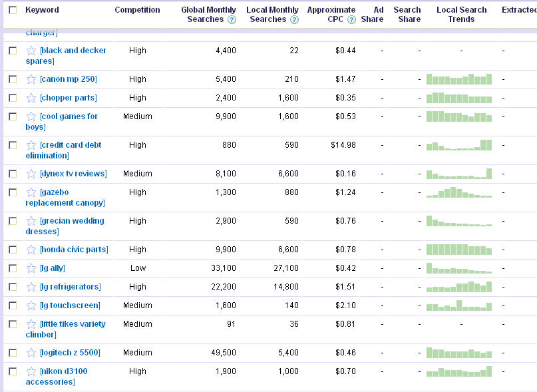Open the [logitech z 5500] keyword link
The width and height of the screenshot is (537, 392).
[71, 353]
